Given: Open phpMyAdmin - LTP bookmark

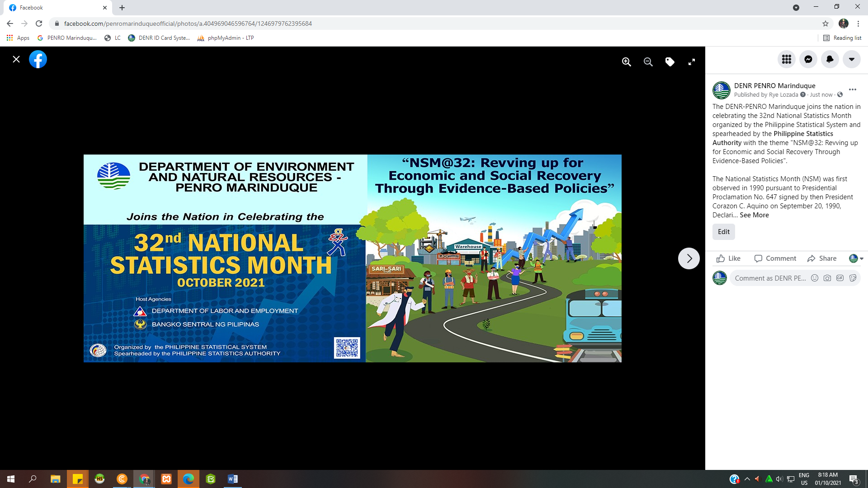Looking at the screenshot, I should pos(226,38).
